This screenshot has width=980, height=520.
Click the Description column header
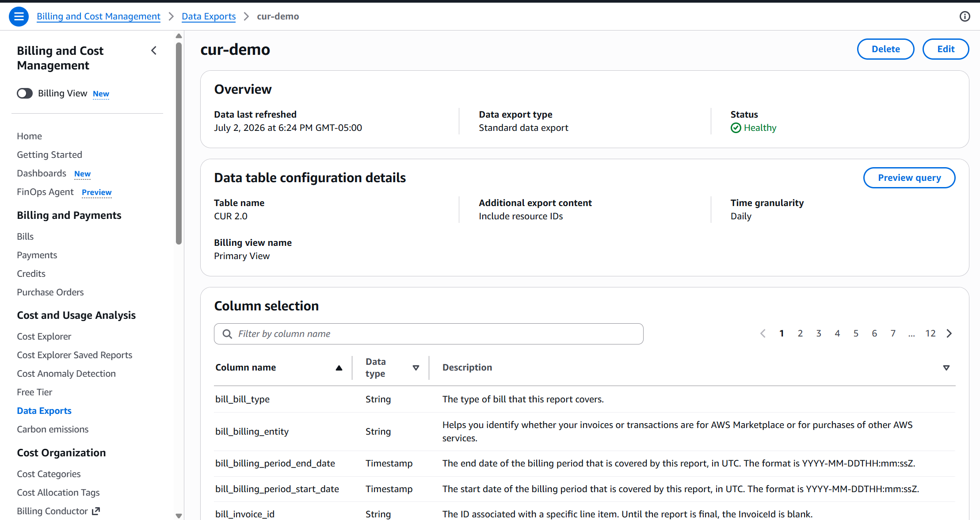467,367
